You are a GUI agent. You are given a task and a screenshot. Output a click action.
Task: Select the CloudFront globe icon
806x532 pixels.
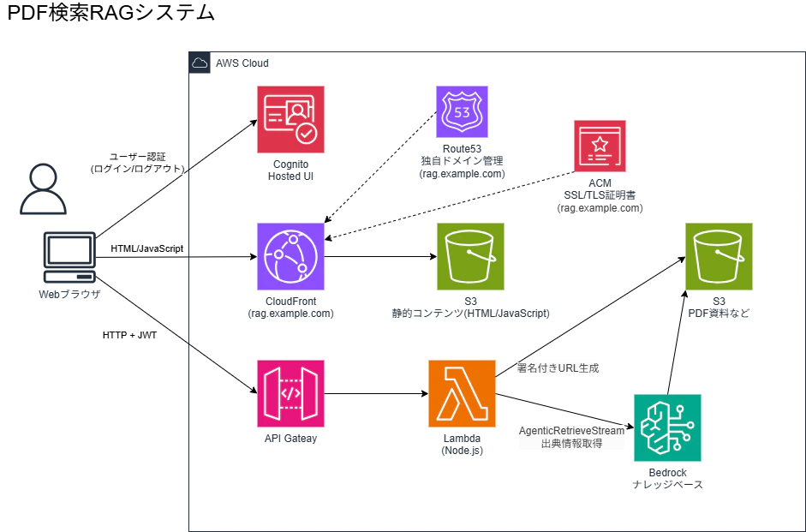(290, 256)
